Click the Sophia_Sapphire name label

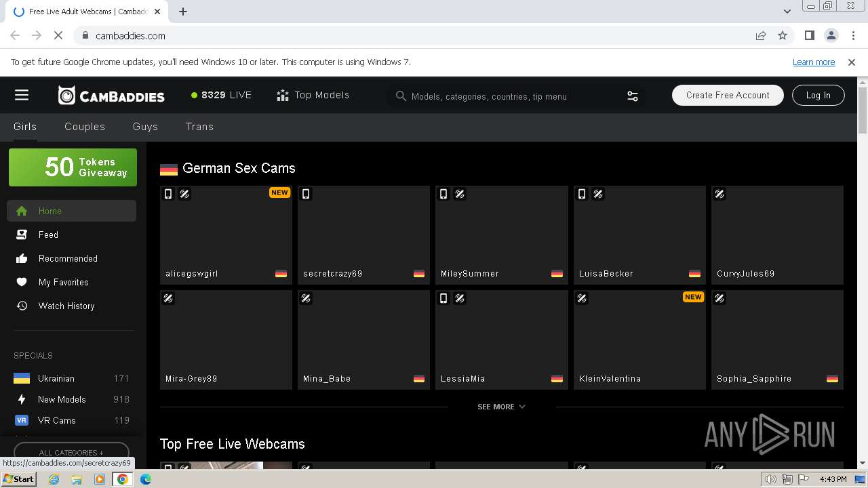pos(754,379)
